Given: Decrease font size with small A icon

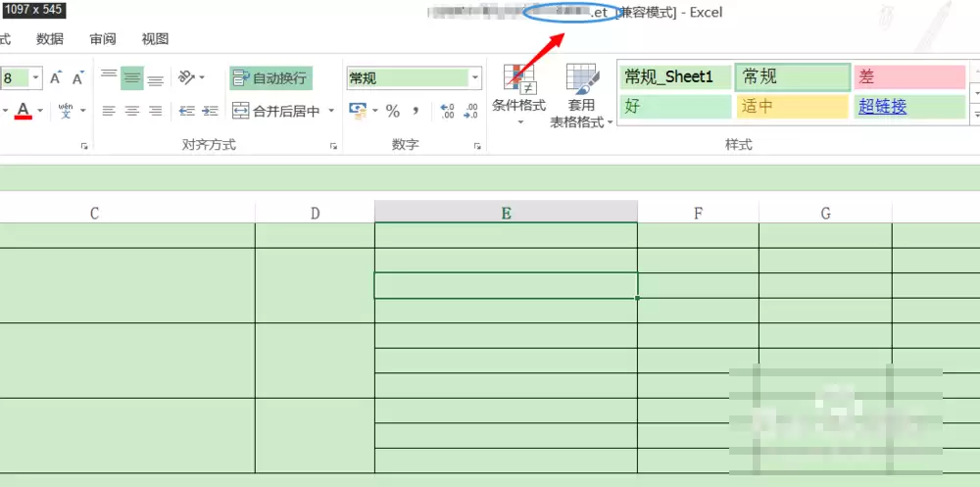Looking at the screenshot, I should pos(78,78).
